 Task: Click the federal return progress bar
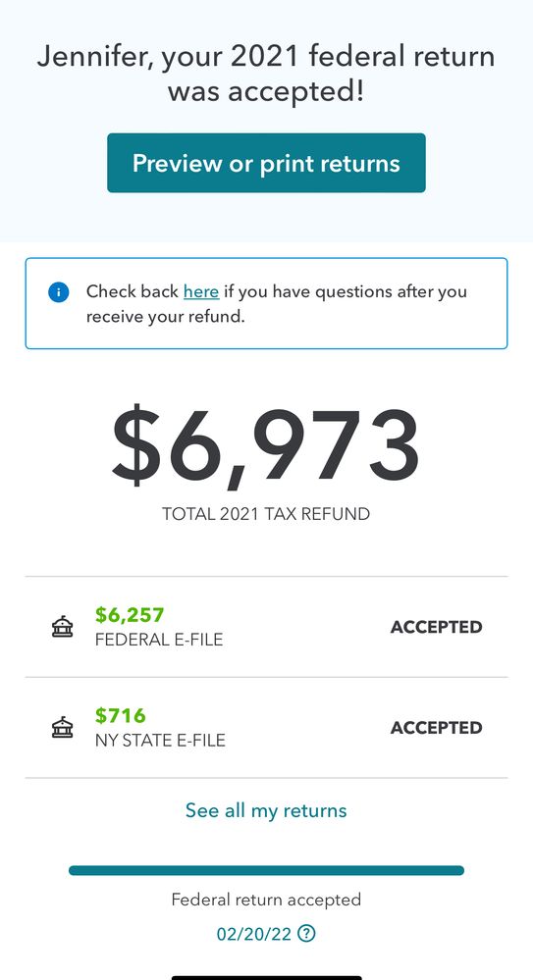[x=266, y=871]
